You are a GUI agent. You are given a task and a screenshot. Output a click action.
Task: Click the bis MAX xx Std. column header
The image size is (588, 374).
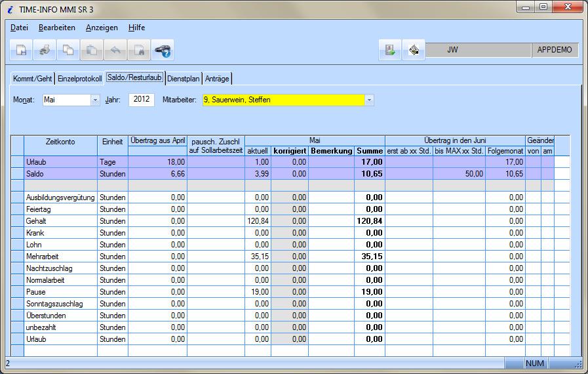pyautogui.click(x=459, y=151)
